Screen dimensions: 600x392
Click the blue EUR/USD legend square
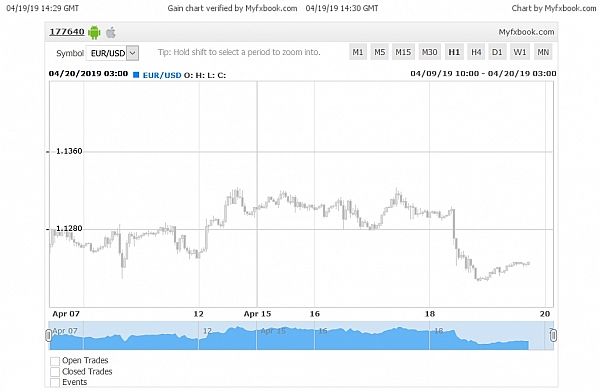click(x=136, y=75)
